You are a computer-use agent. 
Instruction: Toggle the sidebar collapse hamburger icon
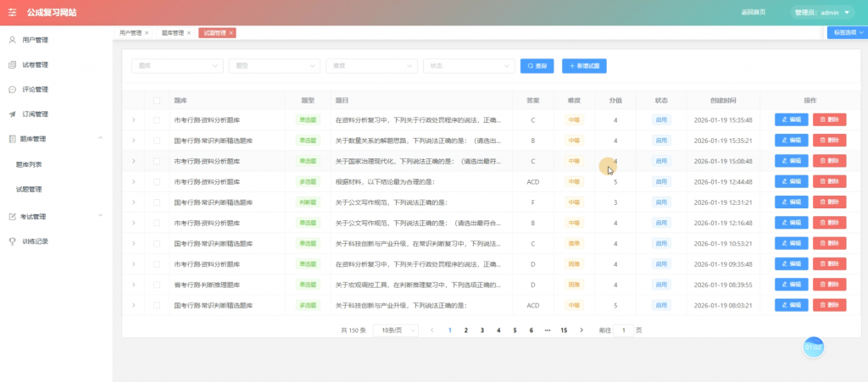12,12
